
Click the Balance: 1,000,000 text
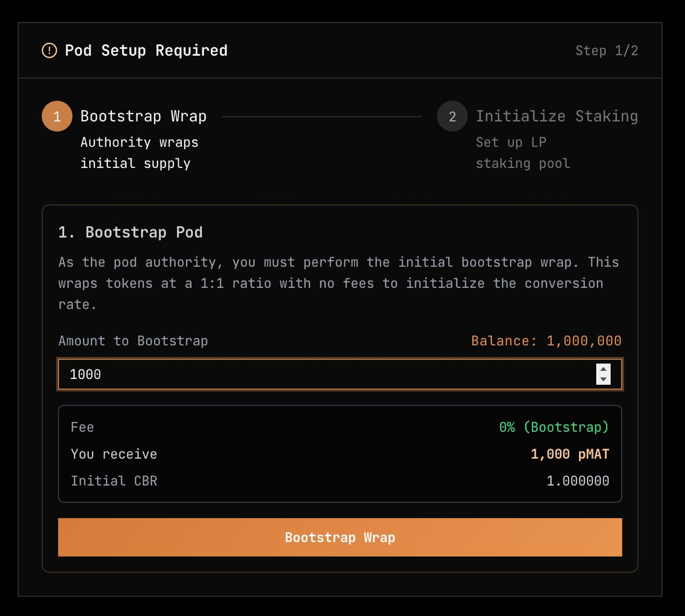(546, 341)
